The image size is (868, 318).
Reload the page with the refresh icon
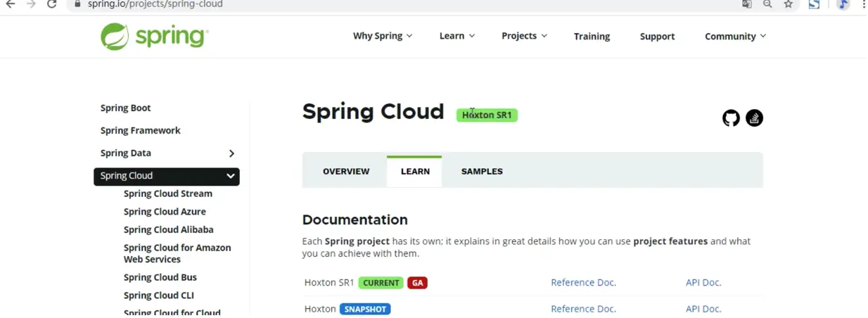pos(52,4)
